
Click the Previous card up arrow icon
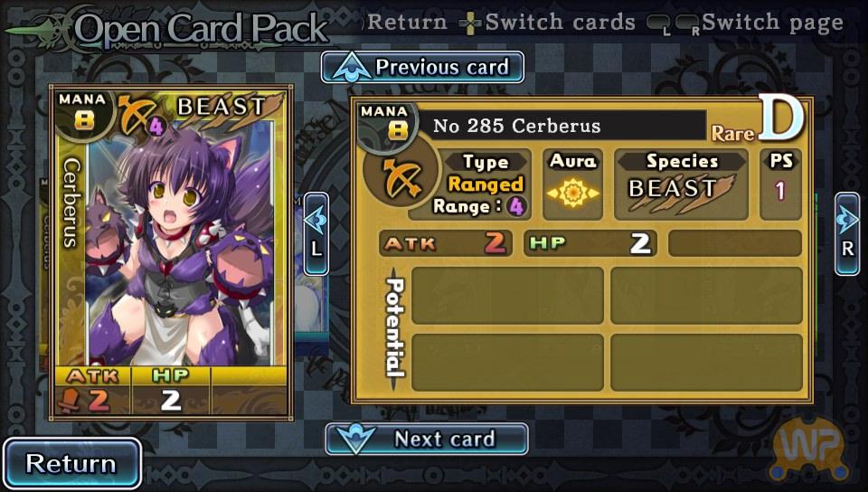[350, 69]
